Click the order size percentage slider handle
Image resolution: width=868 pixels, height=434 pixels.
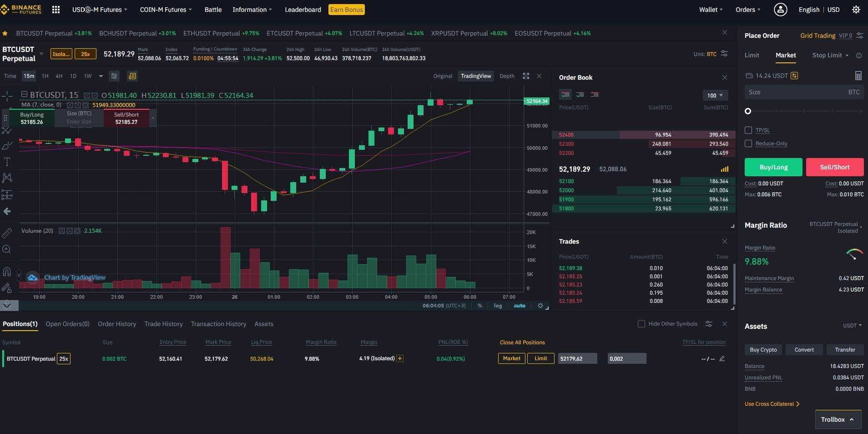click(748, 111)
